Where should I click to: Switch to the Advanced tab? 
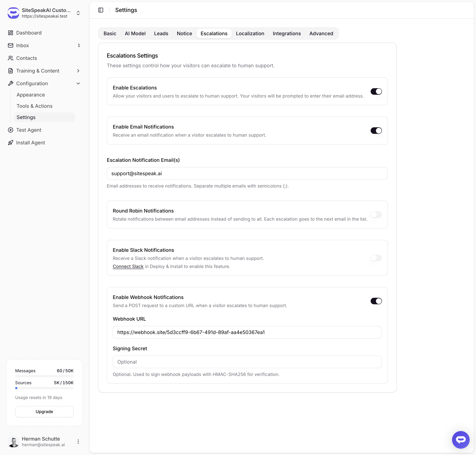point(321,33)
